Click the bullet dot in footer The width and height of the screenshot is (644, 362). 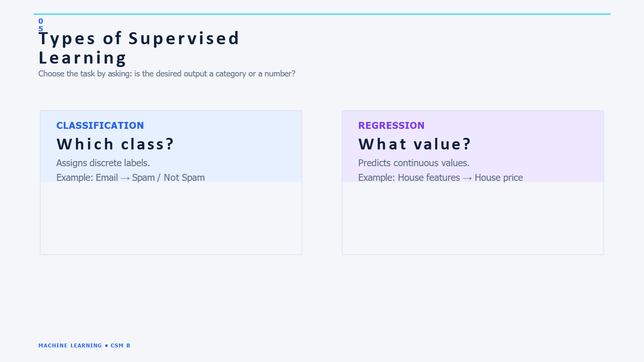pyautogui.click(x=106, y=346)
